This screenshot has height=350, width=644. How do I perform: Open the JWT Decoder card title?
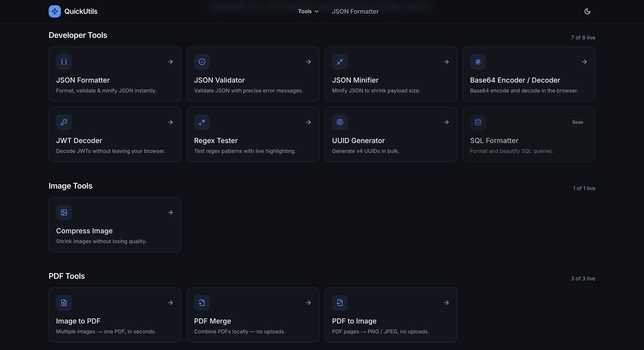[79, 140]
